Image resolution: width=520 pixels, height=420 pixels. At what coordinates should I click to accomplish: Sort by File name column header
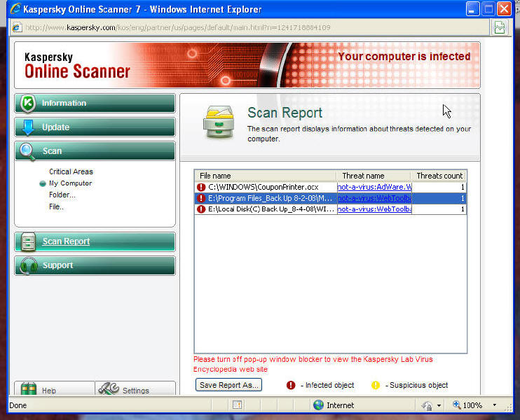pyautogui.click(x=266, y=176)
